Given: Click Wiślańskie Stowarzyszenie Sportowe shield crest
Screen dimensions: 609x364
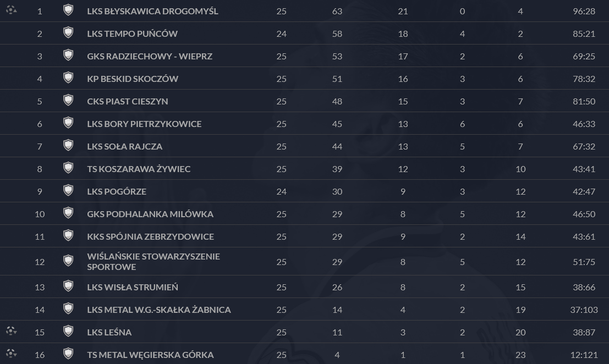Looking at the screenshot, I should (68, 261).
